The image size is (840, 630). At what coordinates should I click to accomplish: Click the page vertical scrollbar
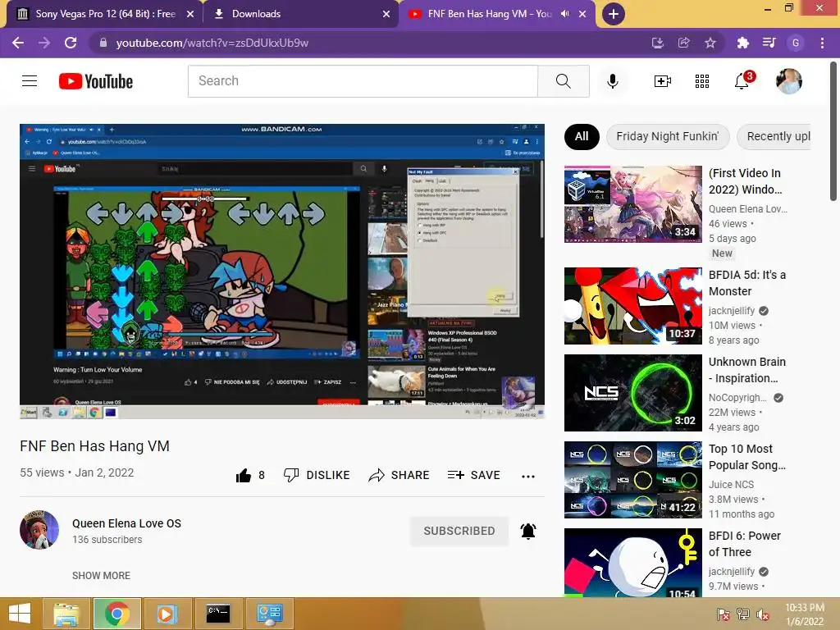(x=833, y=132)
